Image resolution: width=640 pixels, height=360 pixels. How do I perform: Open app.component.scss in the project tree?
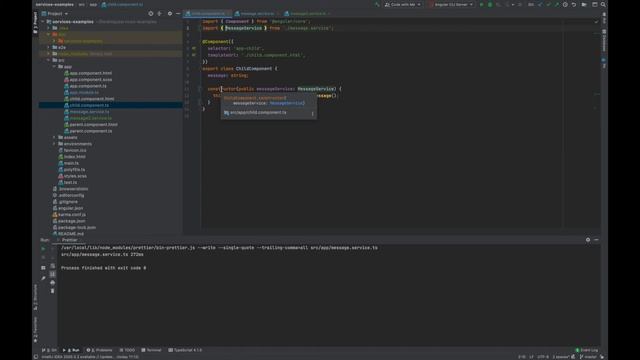(x=91, y=80)
